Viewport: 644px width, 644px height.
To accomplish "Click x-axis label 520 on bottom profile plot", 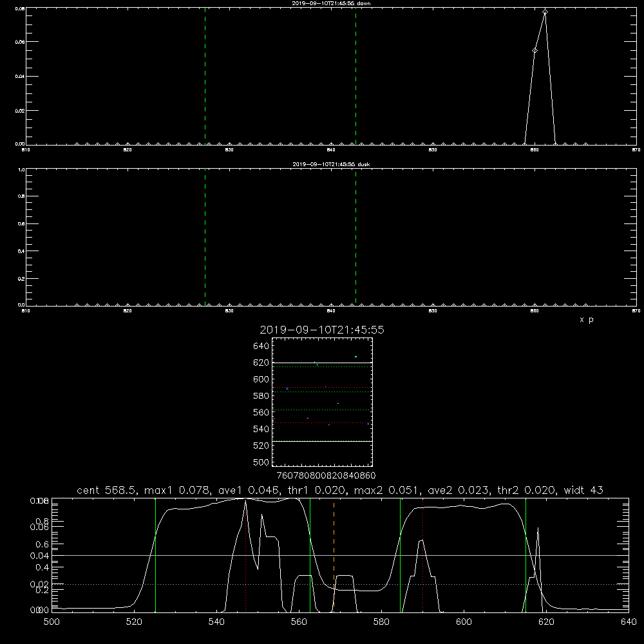I will click(134, 622).
